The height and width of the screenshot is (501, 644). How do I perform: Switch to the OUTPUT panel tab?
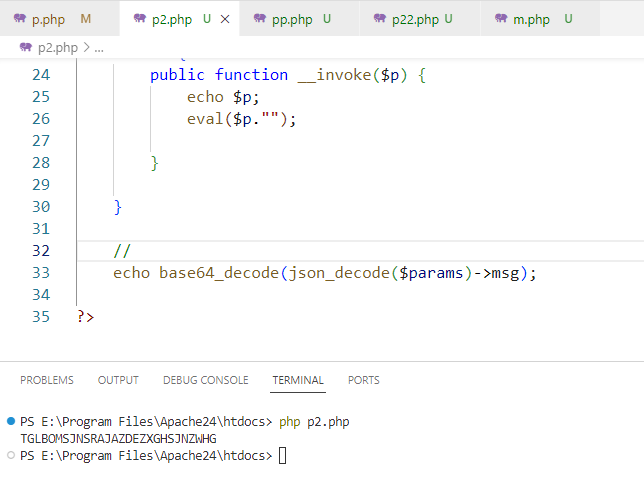[x=118, y=380]
